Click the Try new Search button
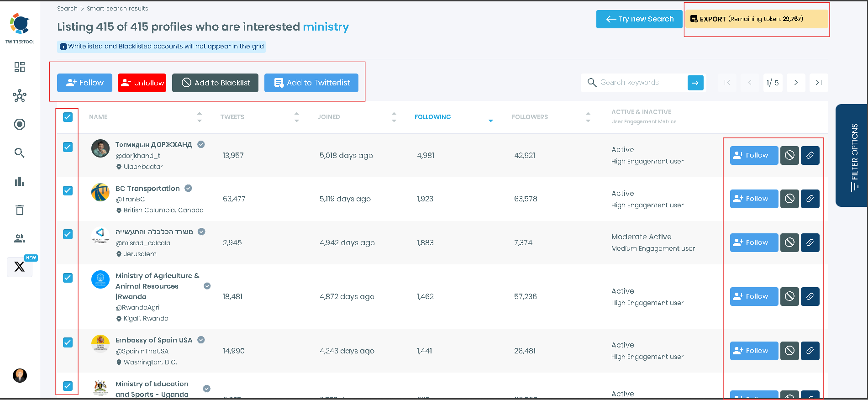The height and width of the screenshot is (400, 868). (639, 19)
